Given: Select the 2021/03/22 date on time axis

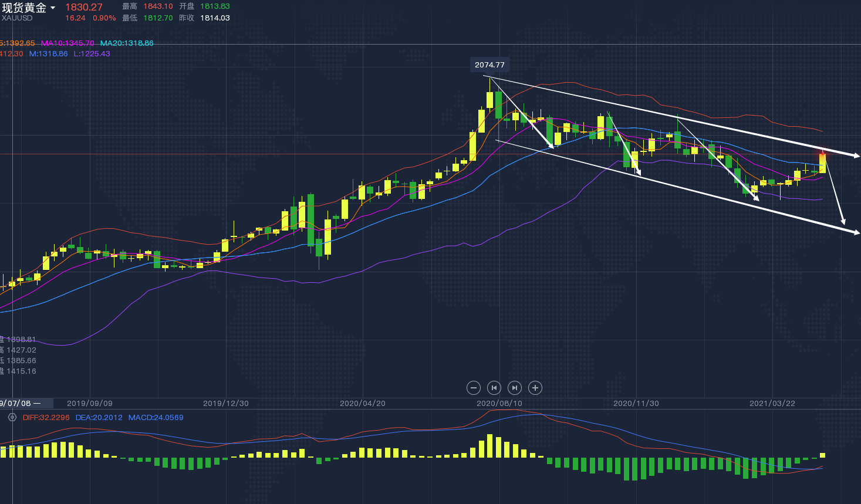Looking at the screenshot, I should click(x=772, y=404).
